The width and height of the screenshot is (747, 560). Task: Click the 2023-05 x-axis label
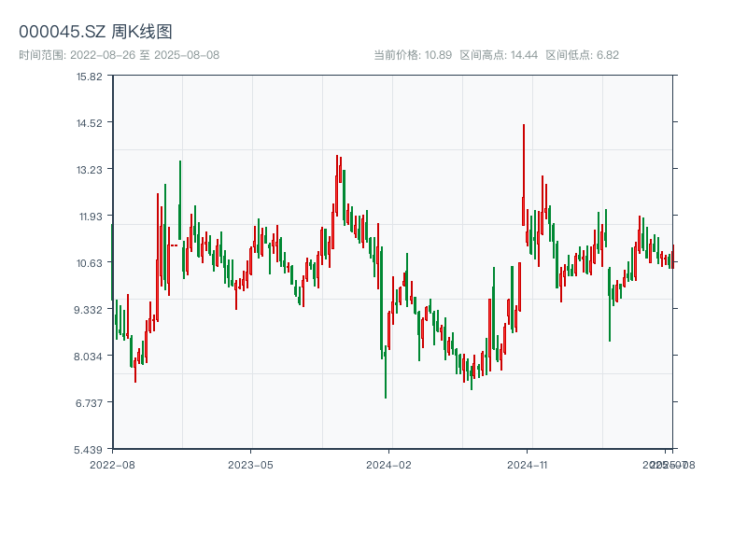pyautogui.click(x=250, y=465)
